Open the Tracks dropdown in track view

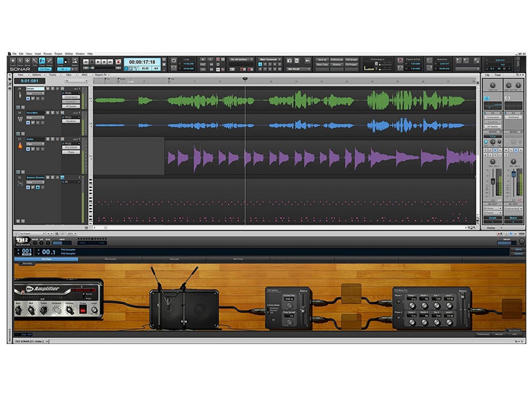[53, 75]
